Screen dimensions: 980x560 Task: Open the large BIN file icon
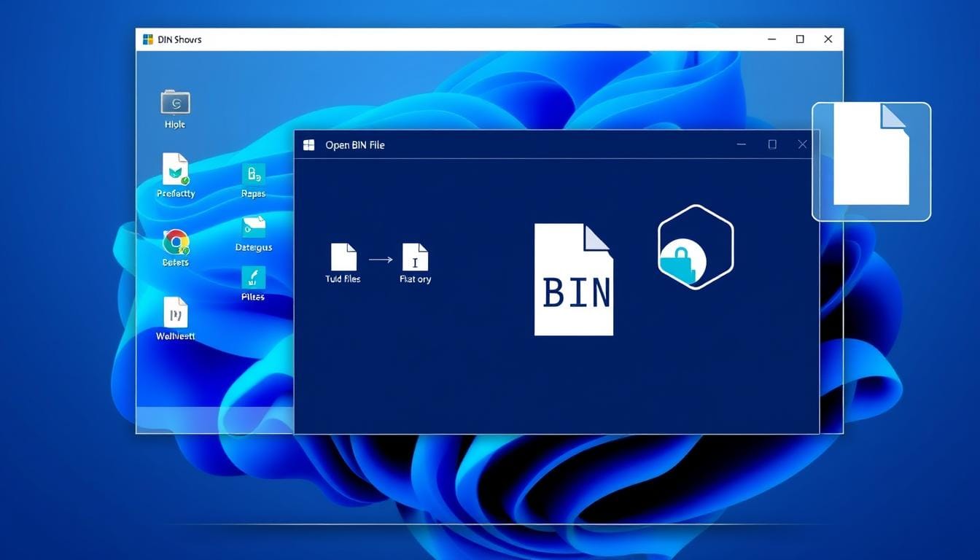coord(574,279)
